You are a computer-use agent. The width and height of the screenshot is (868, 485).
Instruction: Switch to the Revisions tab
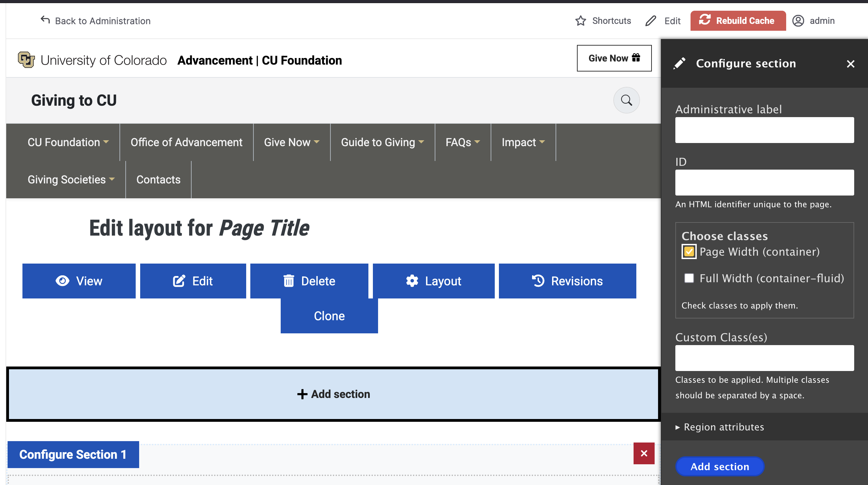pyautogui.click(x=567, y=281)
